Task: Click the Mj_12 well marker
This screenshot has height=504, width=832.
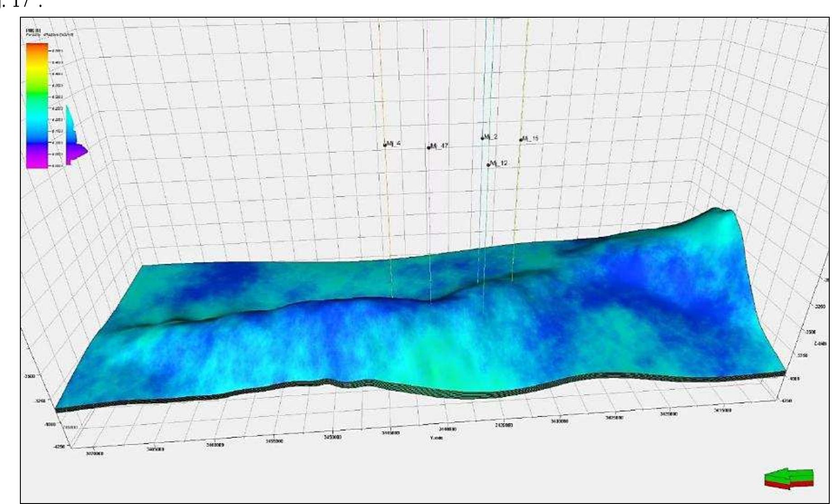Action: [x=488, y=165]
